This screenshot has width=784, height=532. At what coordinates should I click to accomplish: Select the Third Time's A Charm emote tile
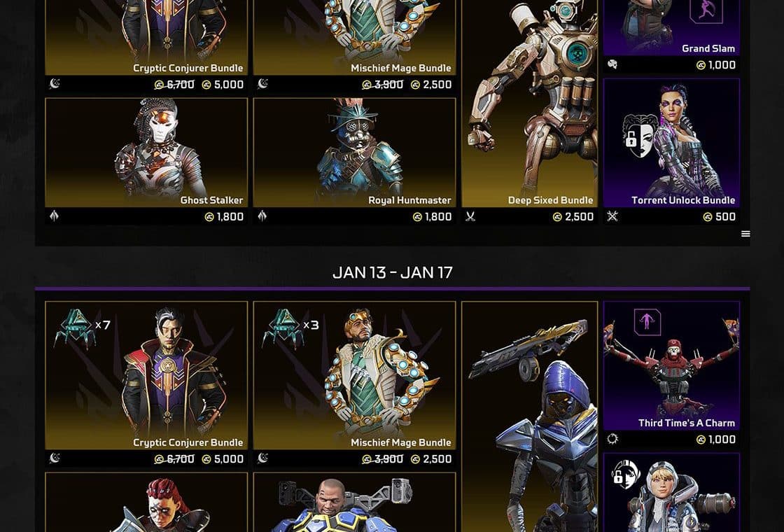coord(671,374)
